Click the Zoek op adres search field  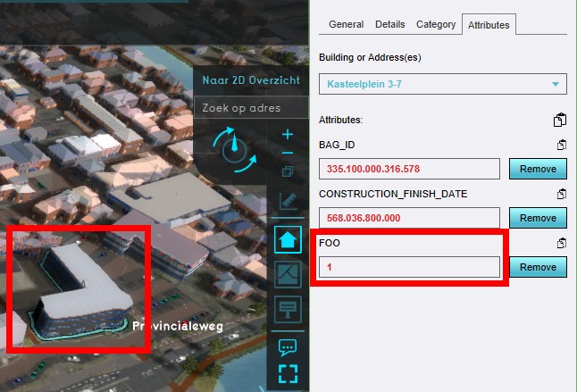point(241,108)
